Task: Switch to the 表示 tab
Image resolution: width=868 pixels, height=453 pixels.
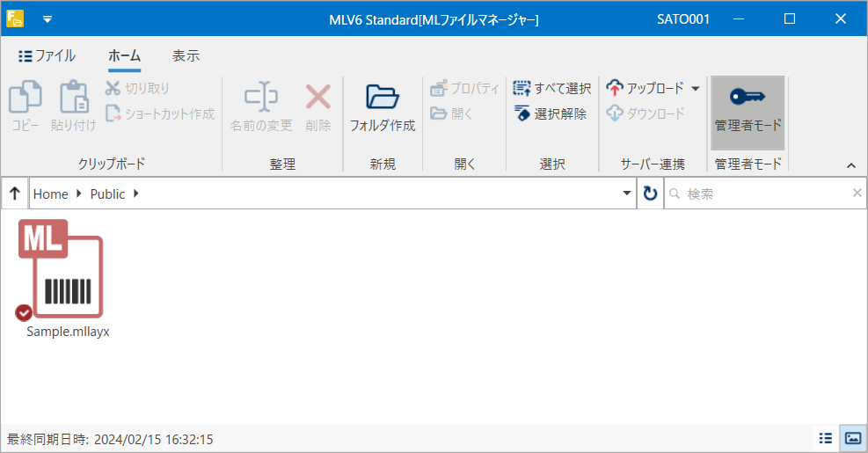Action: click(186, 56)
